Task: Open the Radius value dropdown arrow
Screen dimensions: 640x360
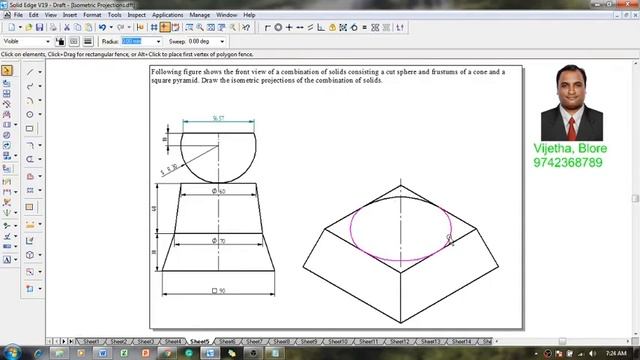Action: coord(158,42)
